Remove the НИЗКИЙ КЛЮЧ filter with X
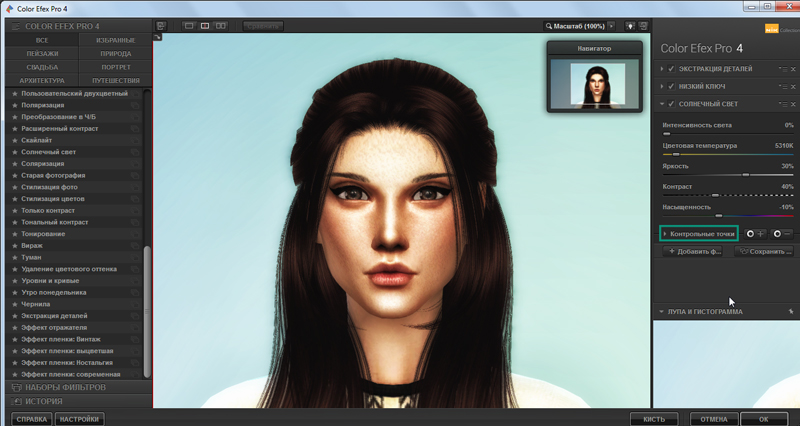This screenshot has height=426, width=800. pos(793,87)
